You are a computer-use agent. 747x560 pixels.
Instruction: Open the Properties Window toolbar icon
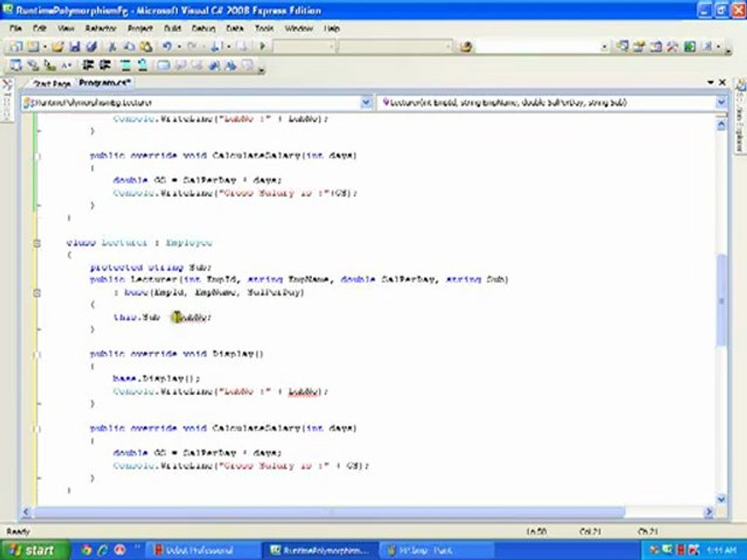click(x=639, y=46)
